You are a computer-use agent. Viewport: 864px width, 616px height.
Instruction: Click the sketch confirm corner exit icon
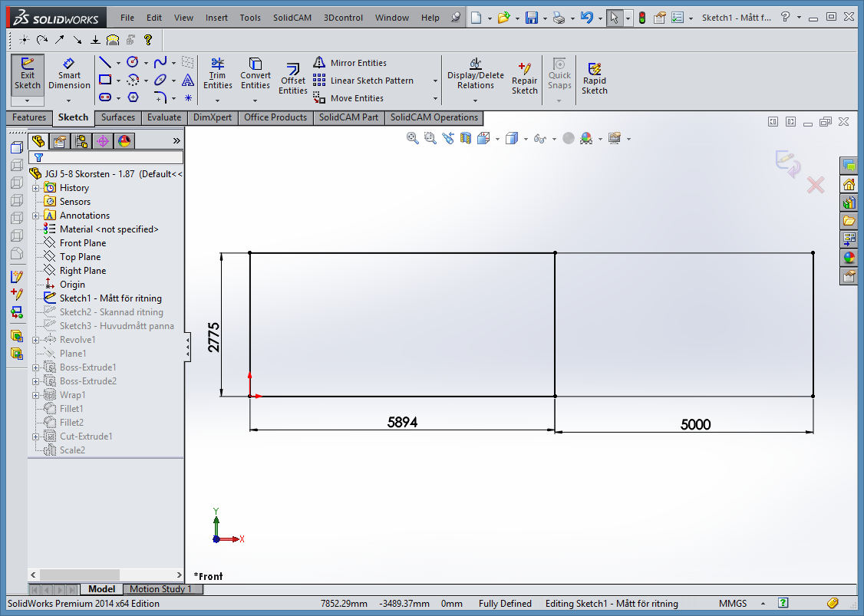[x=788, y=164]
